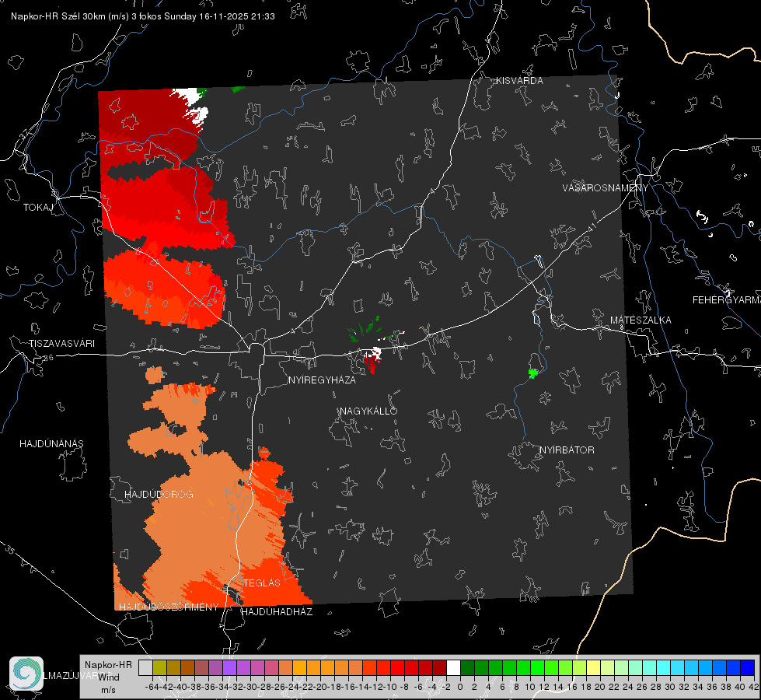Click the TOKAJ city label
761x700 pixels.
[38, 208]
